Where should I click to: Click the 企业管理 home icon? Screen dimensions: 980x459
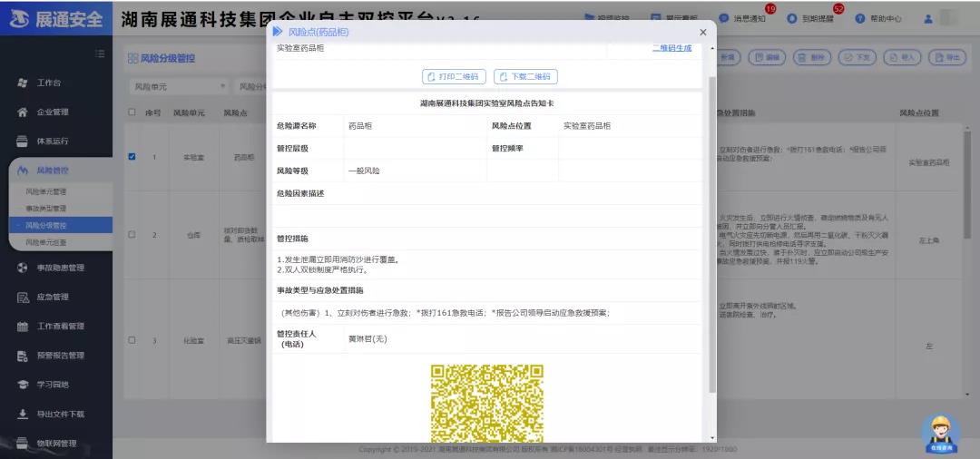pos(23,112)
